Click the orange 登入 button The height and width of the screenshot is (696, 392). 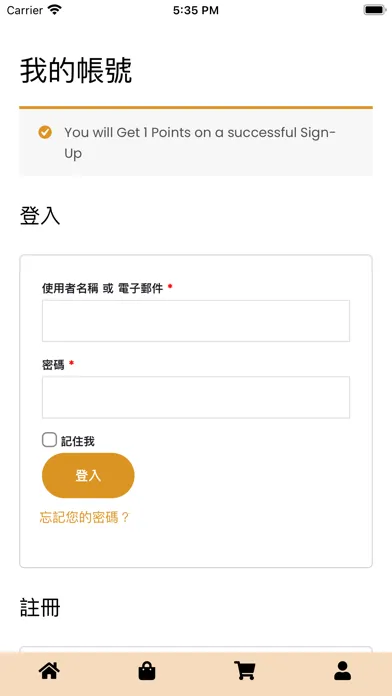88,475
